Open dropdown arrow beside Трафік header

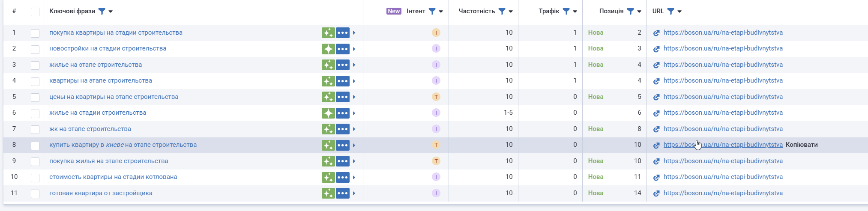(x=575, y=12)
